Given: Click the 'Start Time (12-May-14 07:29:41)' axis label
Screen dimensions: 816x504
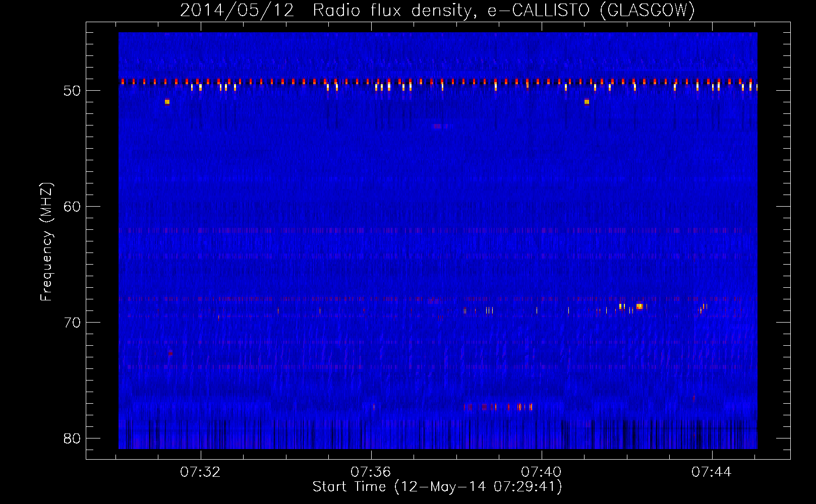Looking at the screenshot, I should [x=437, y=487].
